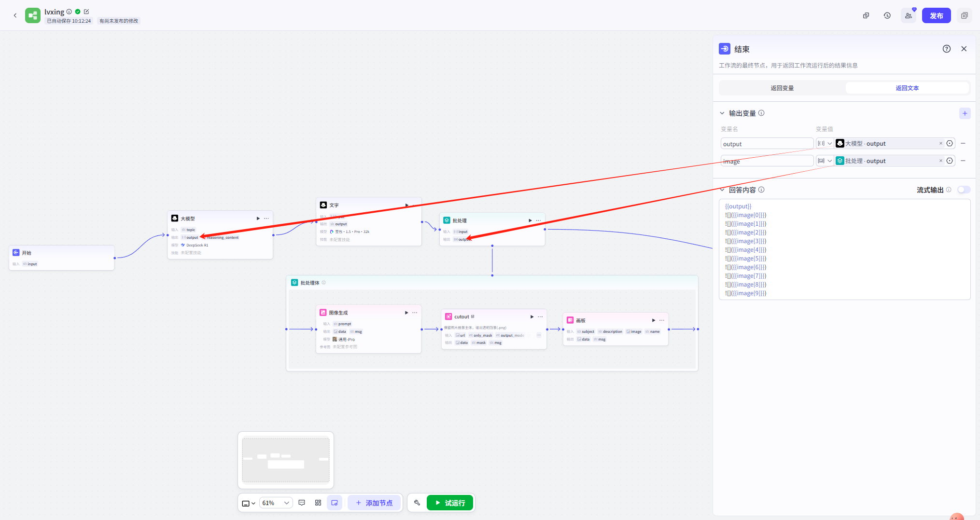The image size is (980, 520).
Task: Open the type dropdown for the image variable
Action: pyautogui.click(x=825, y=161)
